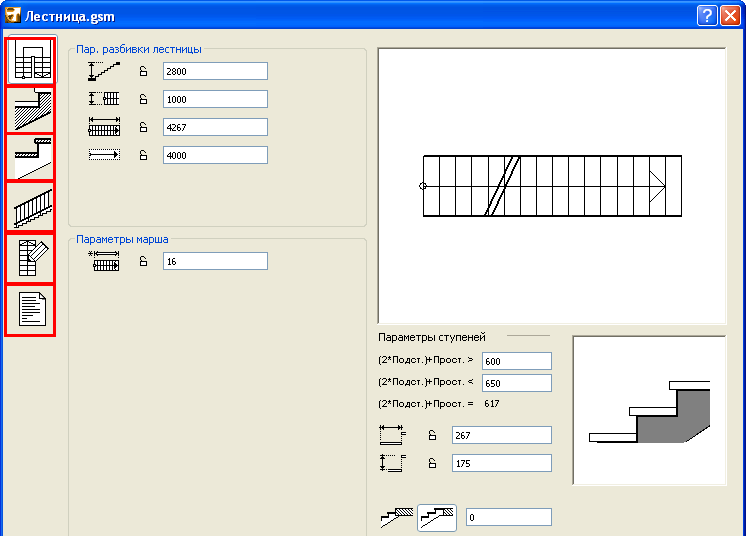Click the walking line arrow icon
Screen dimensions: 746x536
pyautogui.click(x=104, y=155)
